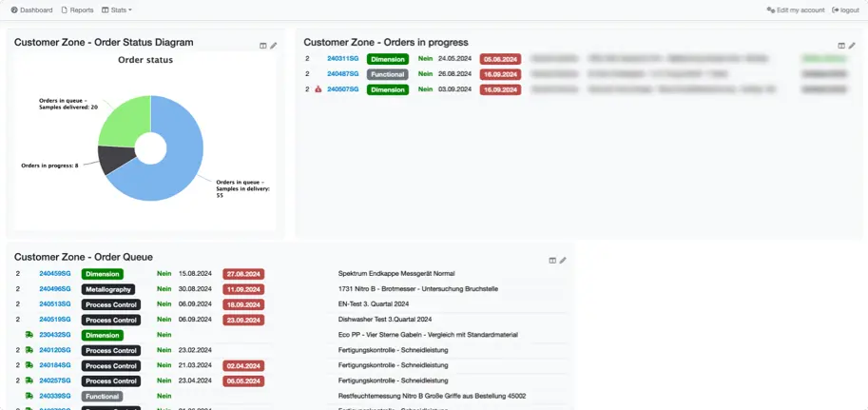Click the pencil edit icon of Order Status Diagram
This screenshot has width=868, height=410.
274,46
